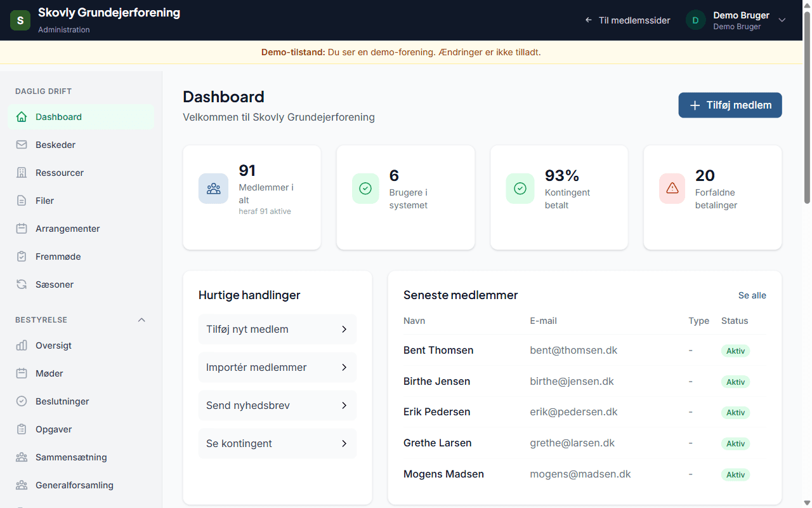This screenshot has width=812, height=508.
Task: Click member name Erik Pedersen
Action: point(437,412)
